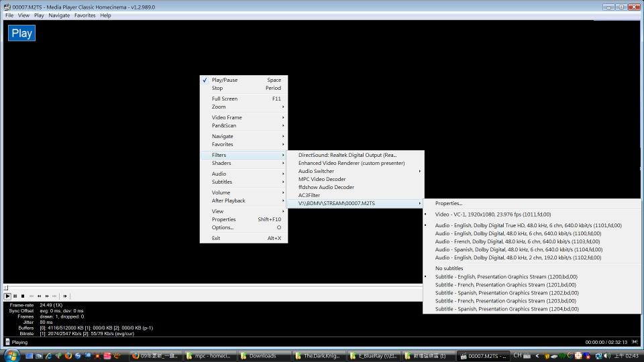This screenshot has width=644, height=362.
Task: Click the frame step icon
Action: 65,296
